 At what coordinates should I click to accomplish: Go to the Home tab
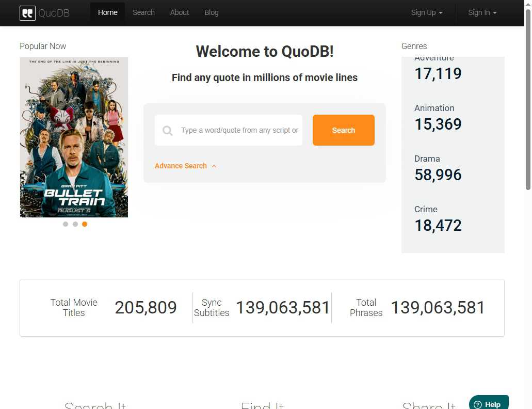coord(107,13)
